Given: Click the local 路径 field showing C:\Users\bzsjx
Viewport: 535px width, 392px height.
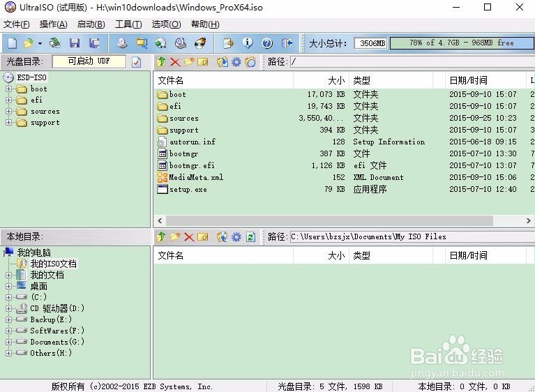Looking at the screenshot, I should pyautogui.click(x=412, y=236).
